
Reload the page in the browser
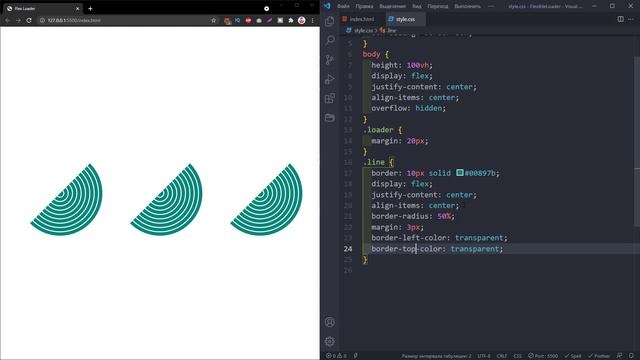(x=29, y=20)
